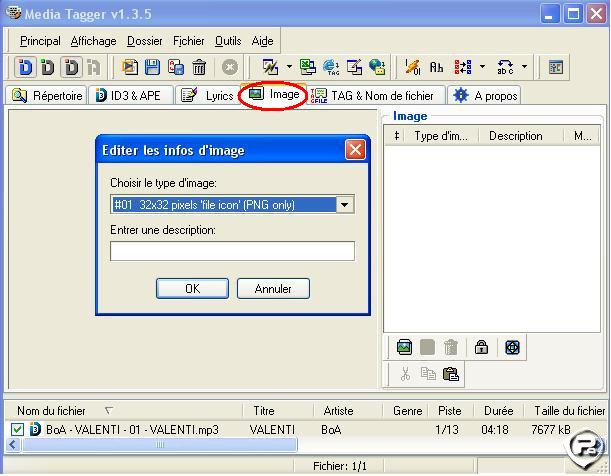Click the open file toolbar icon
Image resolution: width=611 pixels, height=476 pixels.
[x=130, y=67]
